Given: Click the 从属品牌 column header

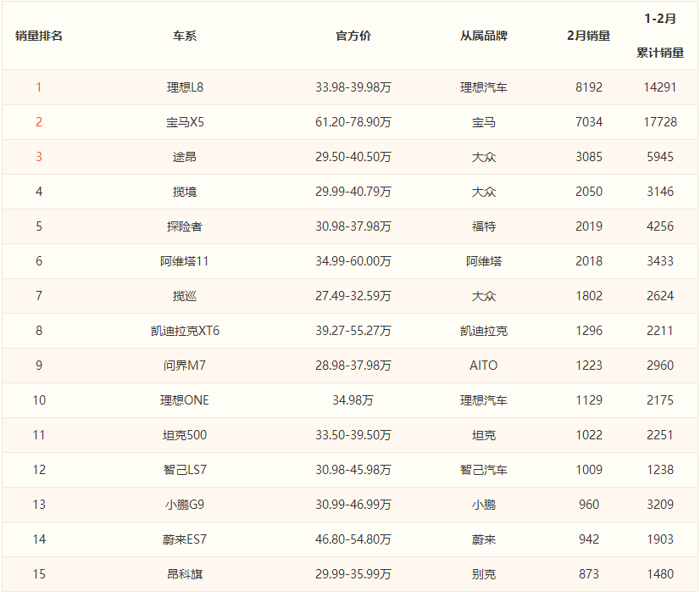Looking at the screenshot, I should point(484,36).
